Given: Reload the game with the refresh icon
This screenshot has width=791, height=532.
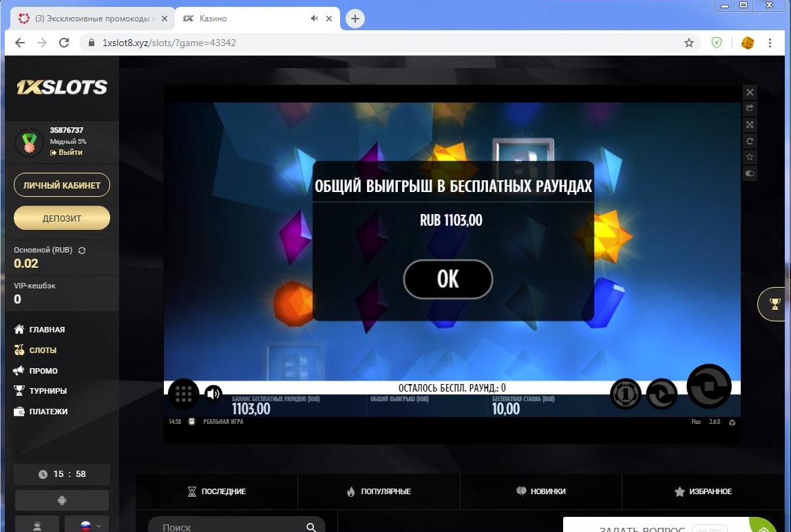Looking at the screenshot, I should tap(750, 141).
